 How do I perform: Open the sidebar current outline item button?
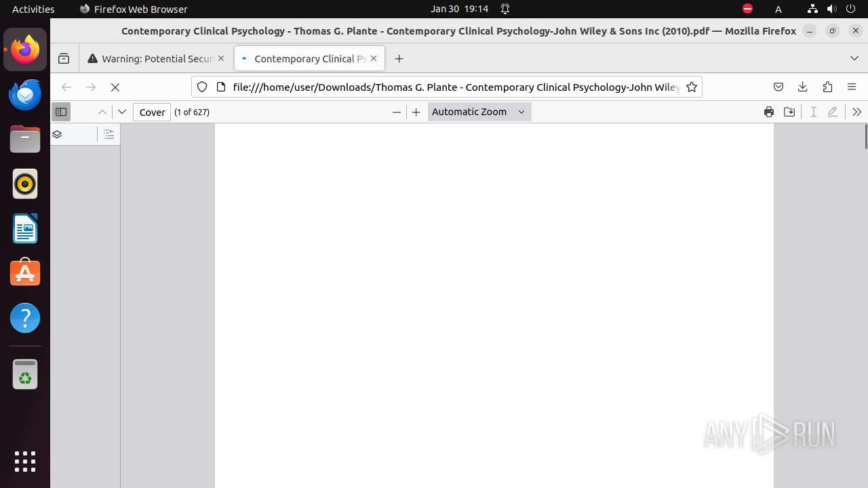[x=109, y=134]
